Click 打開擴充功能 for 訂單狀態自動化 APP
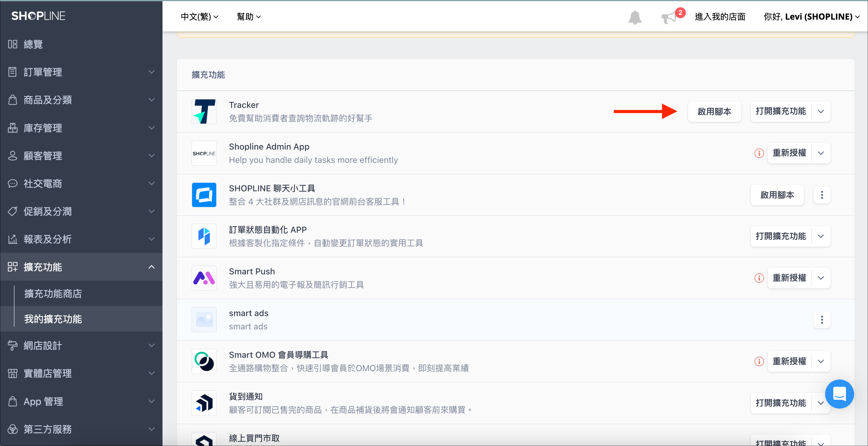The height and width of the screenshot is (446, 868). 781,236
